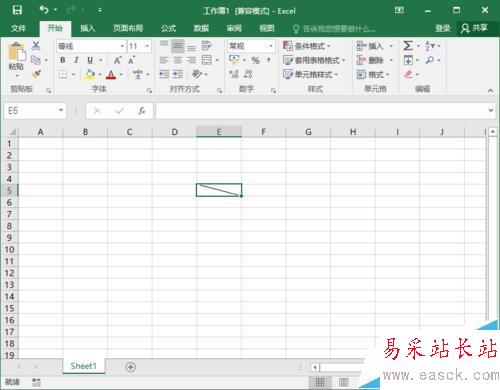500x390 pixels.
Task: Click the Name Box showing E5
Action: point(35,111)
